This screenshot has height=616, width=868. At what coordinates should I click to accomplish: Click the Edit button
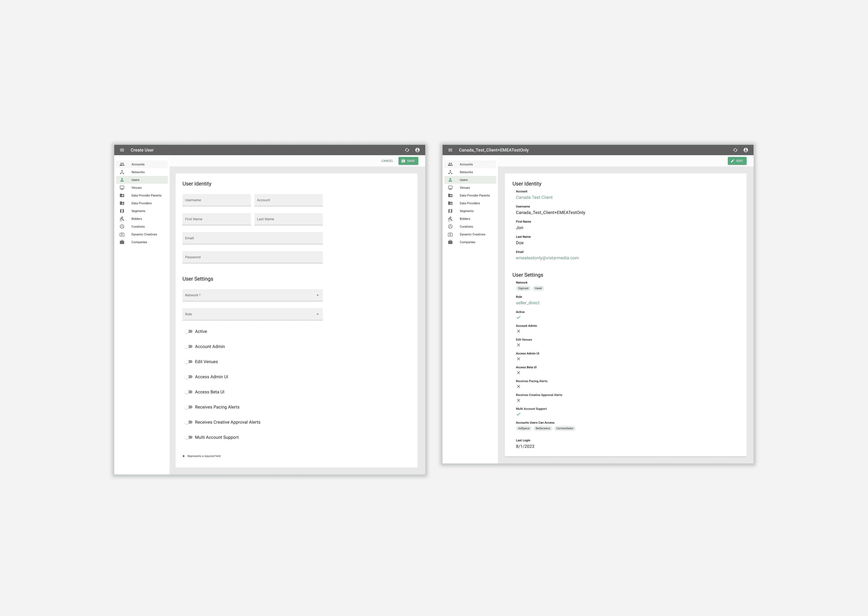737,161
